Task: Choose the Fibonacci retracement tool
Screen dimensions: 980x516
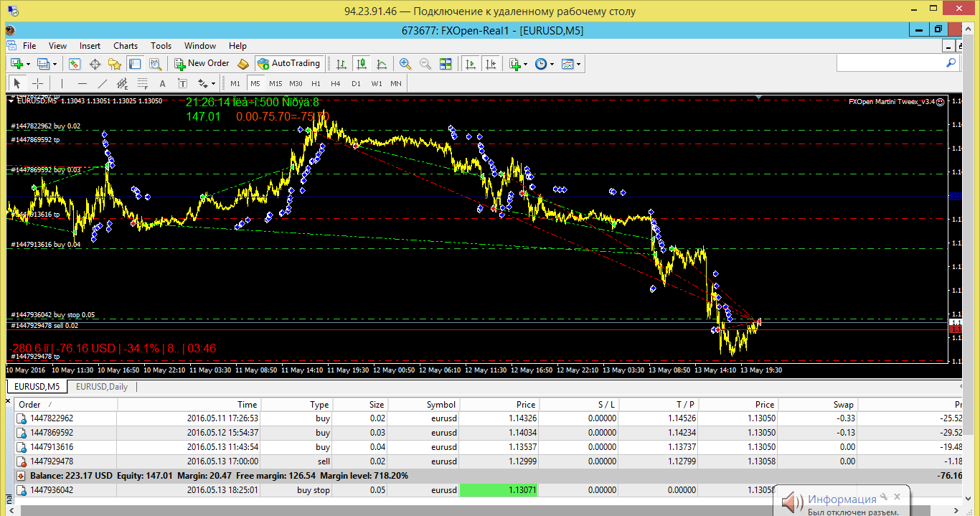Action: [142, 83]
